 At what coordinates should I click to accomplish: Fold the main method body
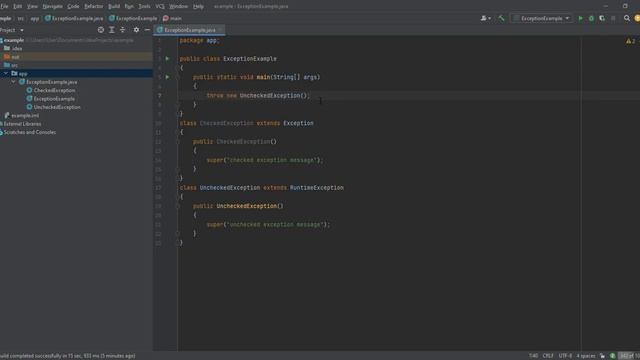[178, 77]
